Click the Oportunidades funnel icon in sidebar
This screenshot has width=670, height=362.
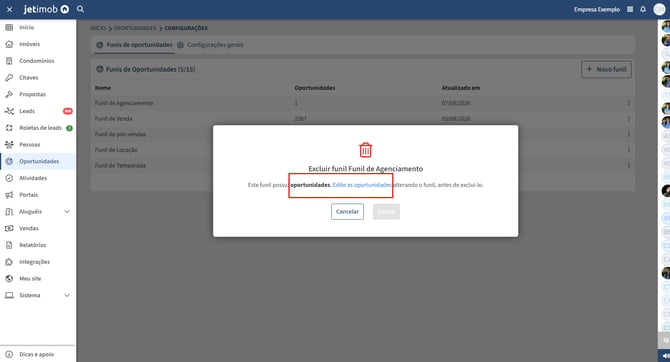click(x=9, y=161)
